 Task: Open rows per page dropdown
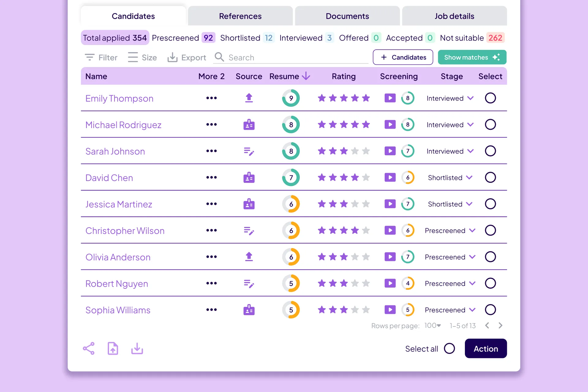pyautogui.click(x=433, y=326)
